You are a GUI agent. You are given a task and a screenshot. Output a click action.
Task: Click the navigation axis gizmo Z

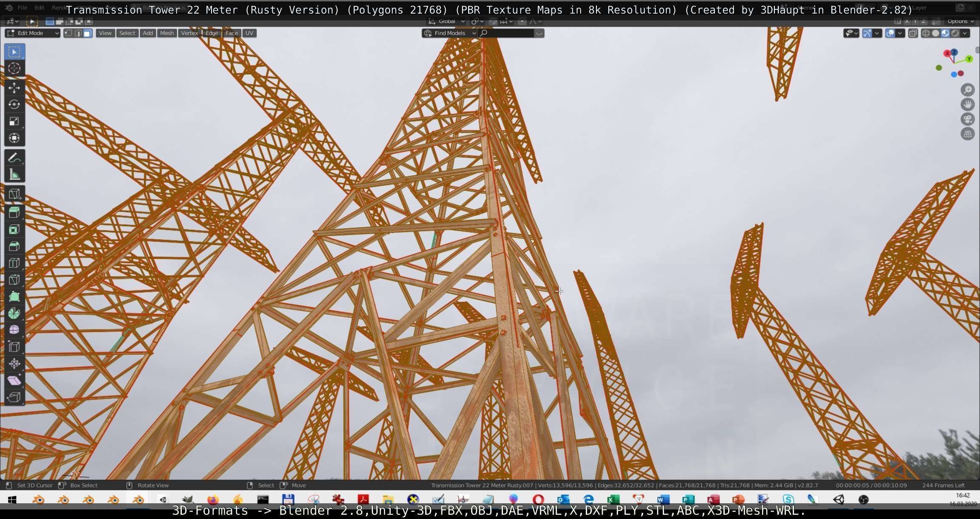(954, 52)
